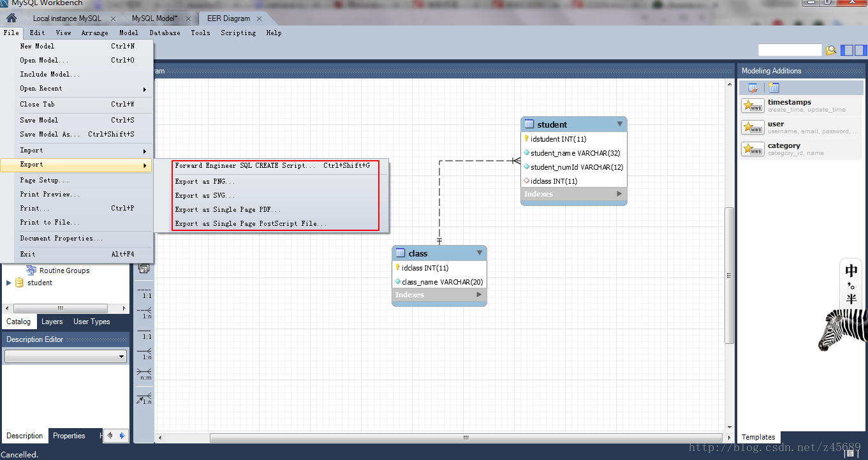Screen dimensions: 868x460
Task: Toggle the left sidebar panel visibility
Action: [847, 50]
